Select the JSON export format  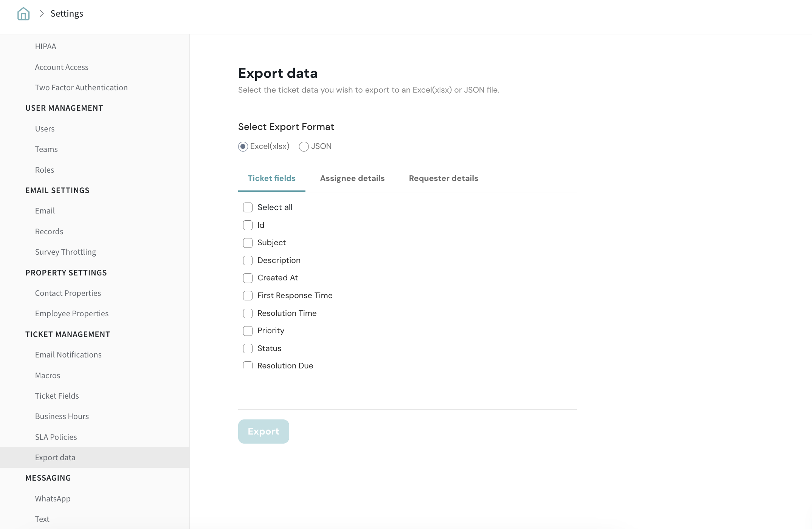pos(304,147)
